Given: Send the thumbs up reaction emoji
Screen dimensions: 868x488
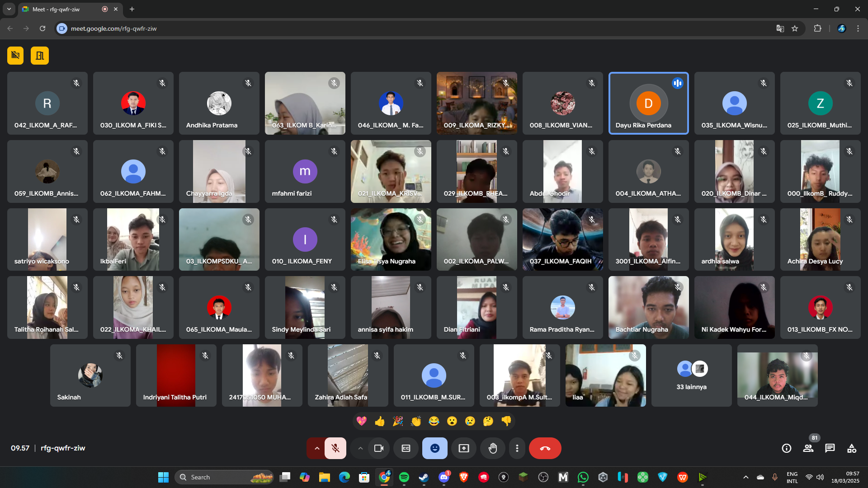Looking at the screenshot, I should [x=380, y=421].
